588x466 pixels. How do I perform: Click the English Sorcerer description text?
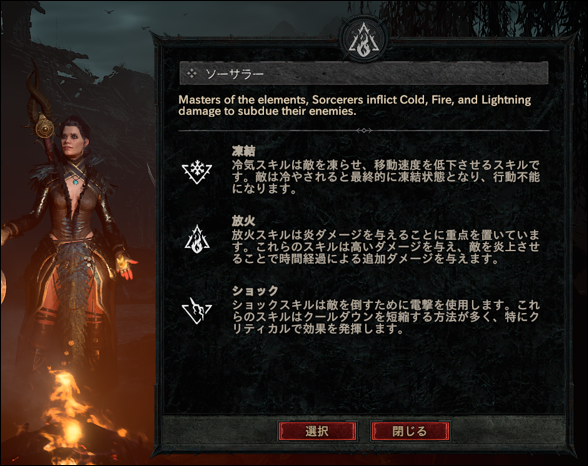[355, 105]
